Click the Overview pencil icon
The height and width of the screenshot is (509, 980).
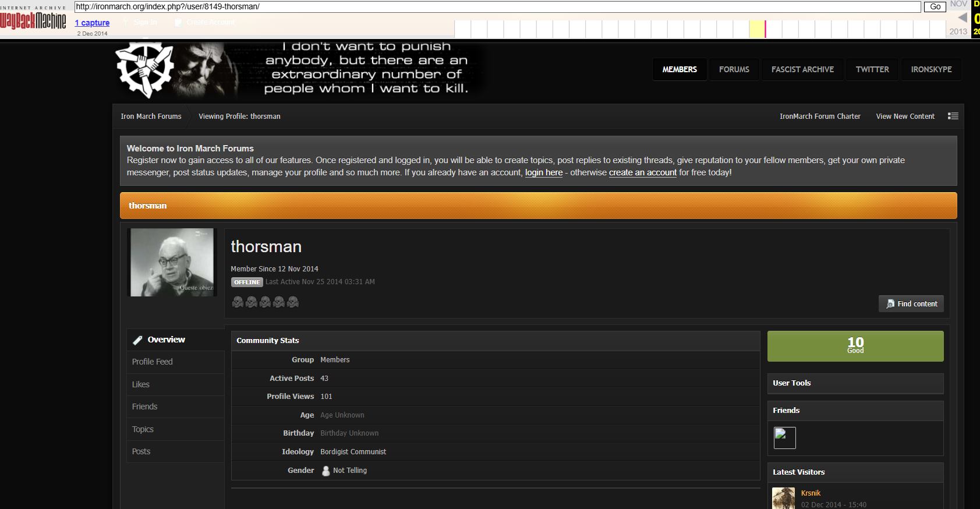click(x=137, y=340)
